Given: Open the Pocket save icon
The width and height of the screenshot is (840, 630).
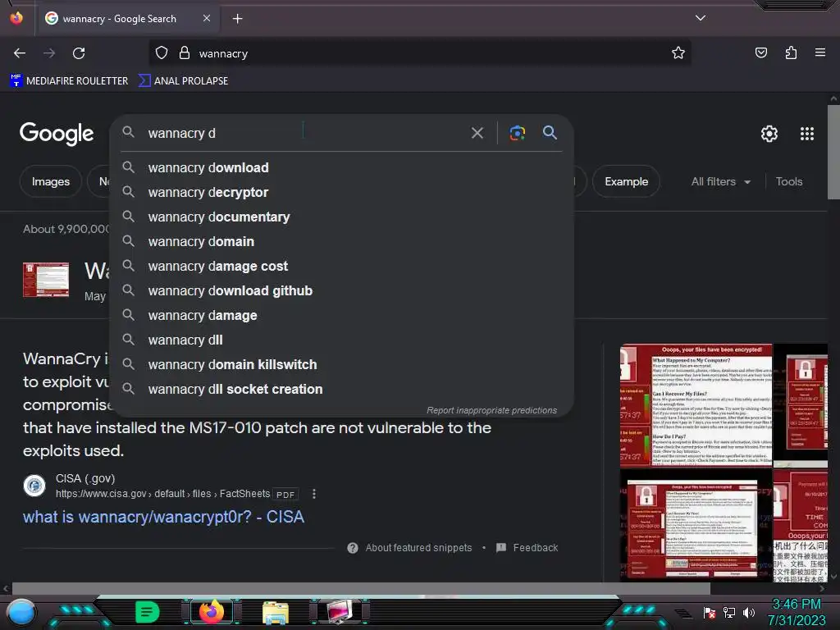Looking at the screenshot, I should tap(760, 52).
